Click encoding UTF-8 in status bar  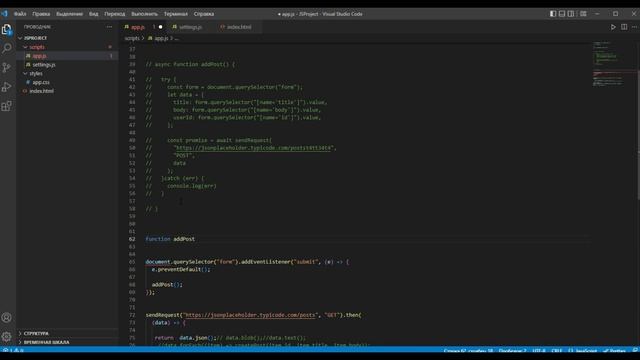pyautogui.click(x=539, y=351)
